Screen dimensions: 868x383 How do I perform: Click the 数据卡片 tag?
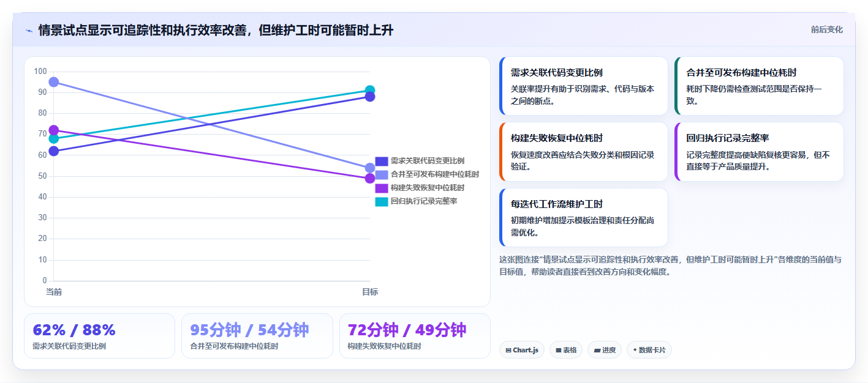click(x=649, y=350)
